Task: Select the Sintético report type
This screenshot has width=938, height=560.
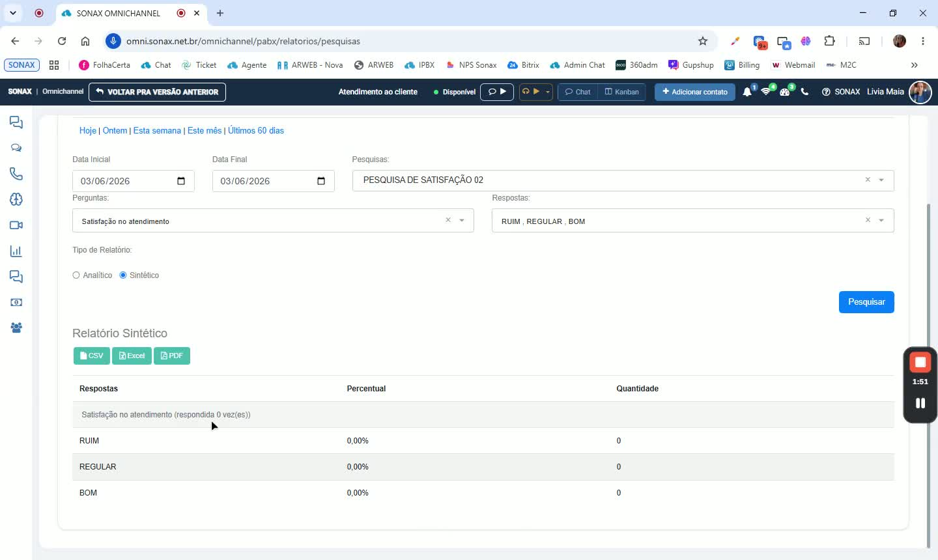Action: point(123,275)
